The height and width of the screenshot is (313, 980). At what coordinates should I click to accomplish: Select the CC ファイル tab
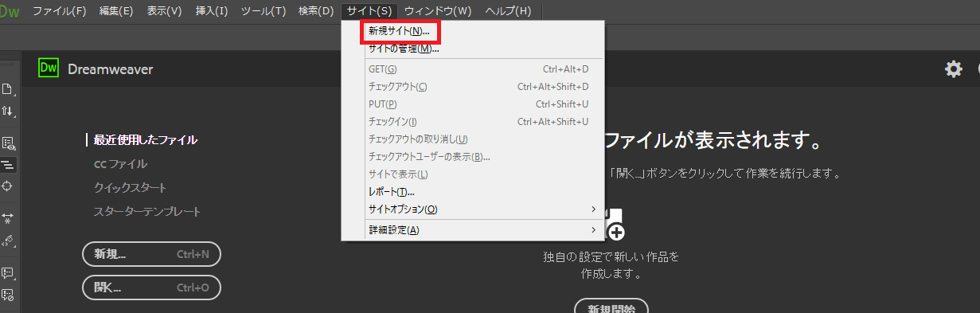coord(120,164)
